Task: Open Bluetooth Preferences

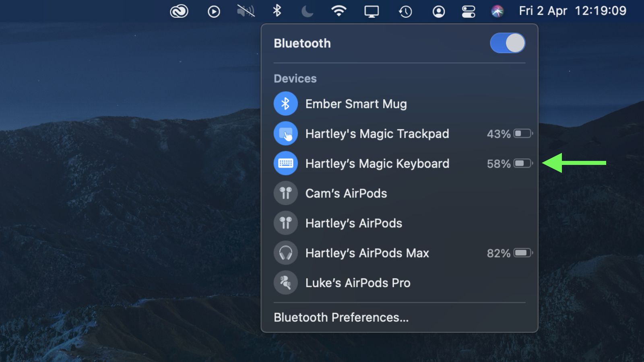Action: tap(341, 317)
